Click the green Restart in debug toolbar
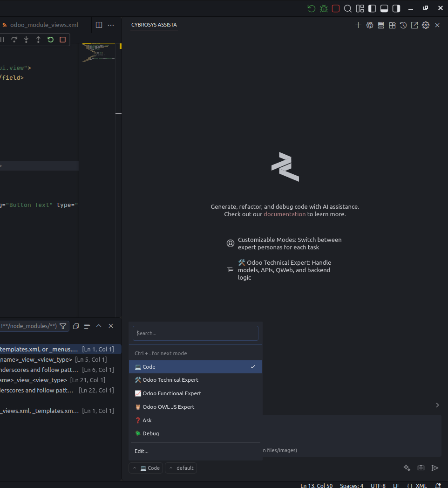This screenshot has width=448, height=488. (x=50, y=40)
